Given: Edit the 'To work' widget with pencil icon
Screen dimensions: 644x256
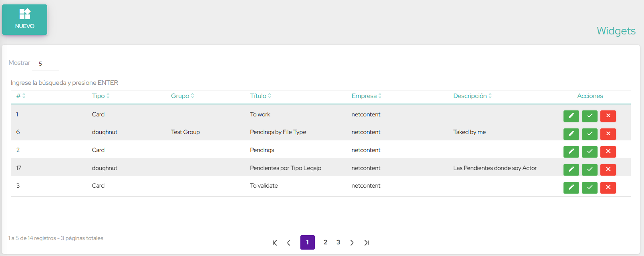Looking at the screenshot, I should [571, 116].
